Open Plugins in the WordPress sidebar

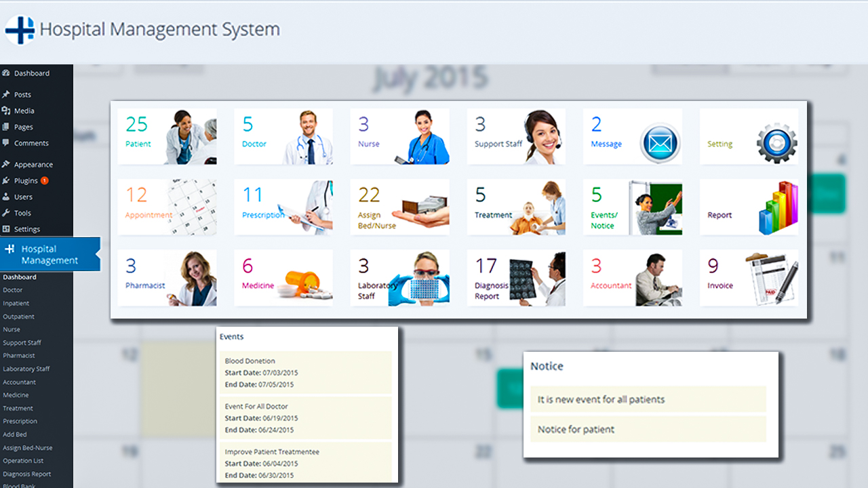click(26, 181)
